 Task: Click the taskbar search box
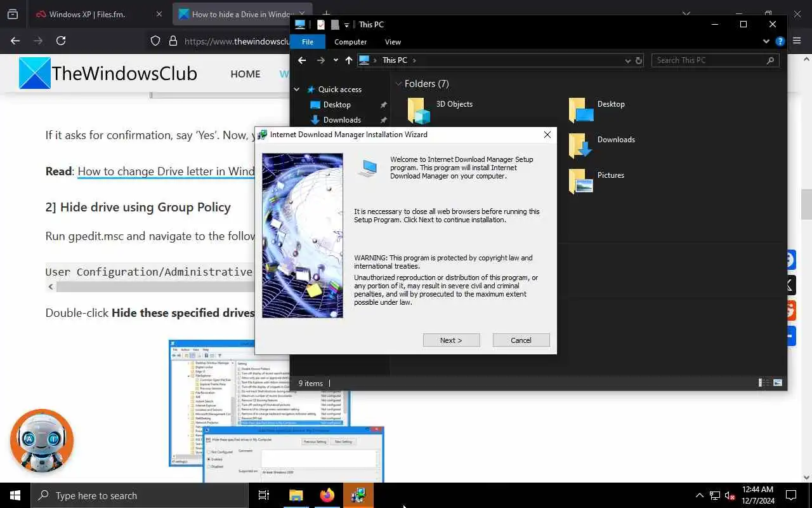pyautogui.click(x=140, y=495)
